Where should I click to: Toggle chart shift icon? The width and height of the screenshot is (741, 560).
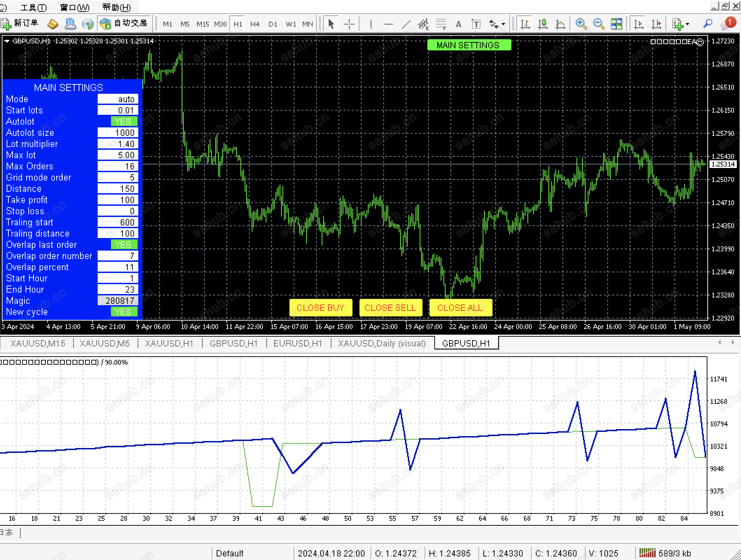click(656, 24)
